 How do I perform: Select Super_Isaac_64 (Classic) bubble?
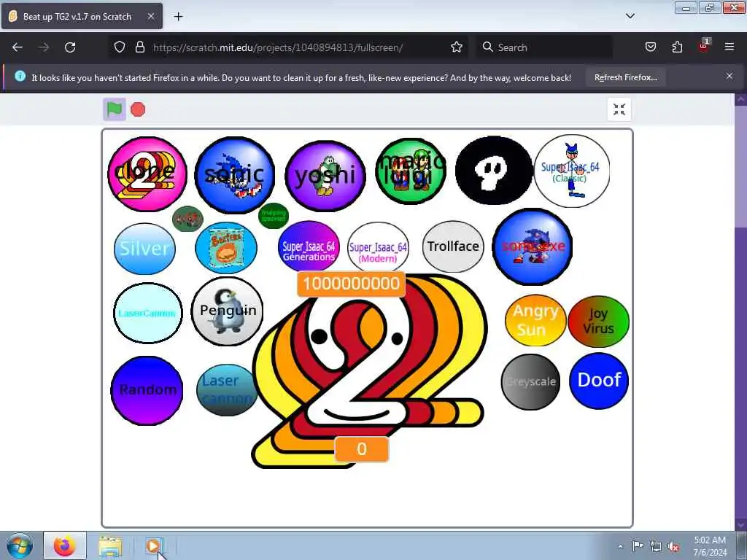tap(572, 171)
